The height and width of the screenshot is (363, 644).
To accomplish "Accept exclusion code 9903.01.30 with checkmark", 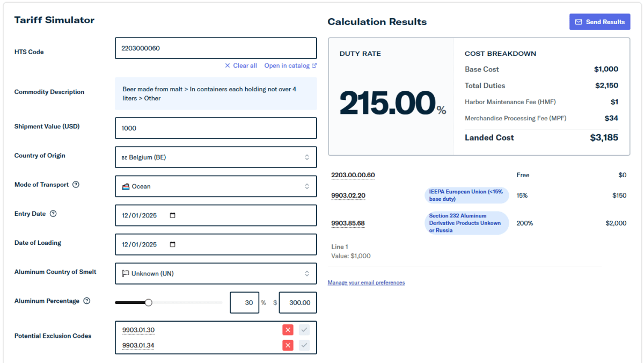I will (x=304, y=330).
